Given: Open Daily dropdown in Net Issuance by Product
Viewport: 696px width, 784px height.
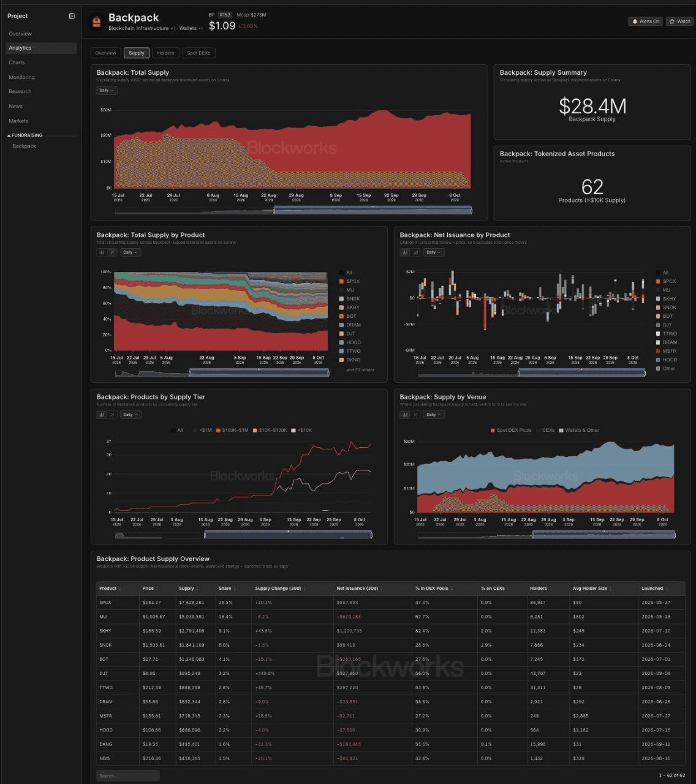Looking at the screenshot, I should (x=434, y=252).
